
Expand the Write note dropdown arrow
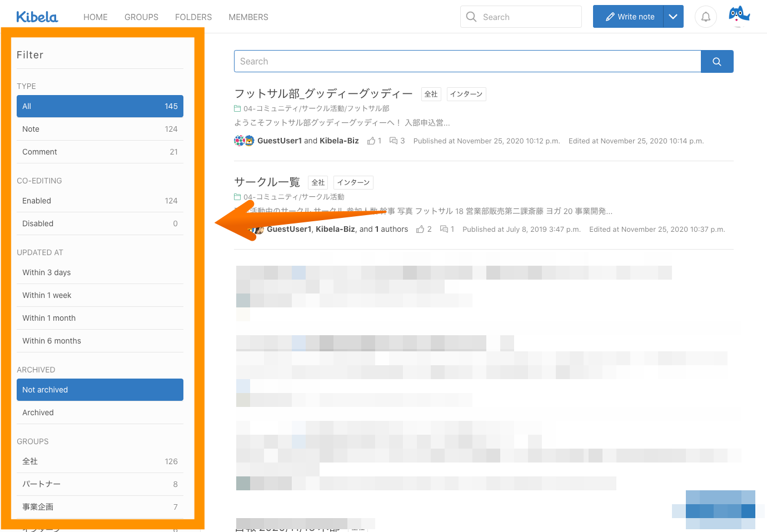[673, 17]
